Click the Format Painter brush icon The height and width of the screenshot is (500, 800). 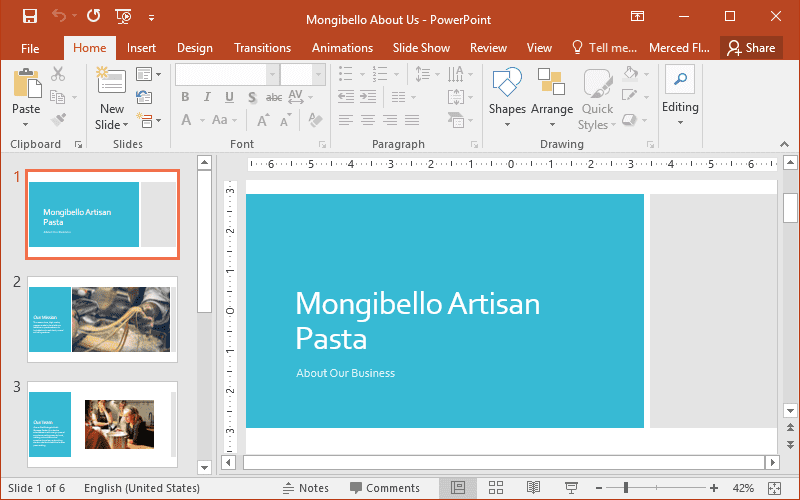click(x=58, y=120)
